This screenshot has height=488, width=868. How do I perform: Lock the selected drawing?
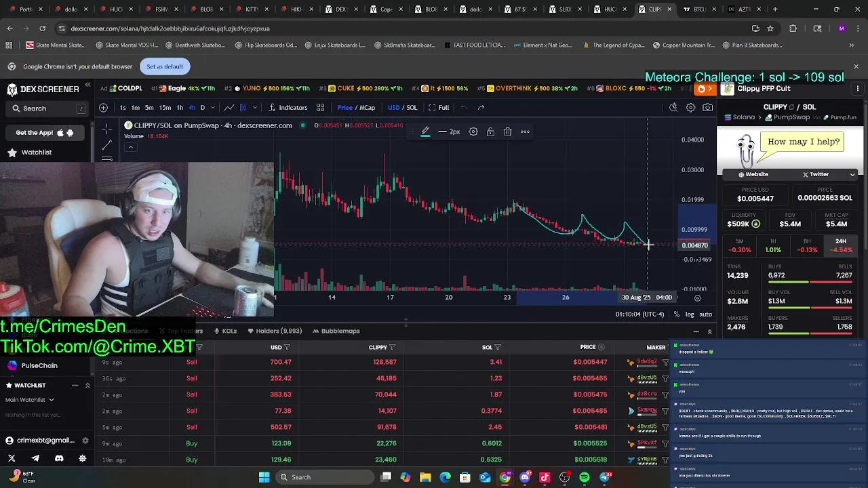(x=490, y=131)
